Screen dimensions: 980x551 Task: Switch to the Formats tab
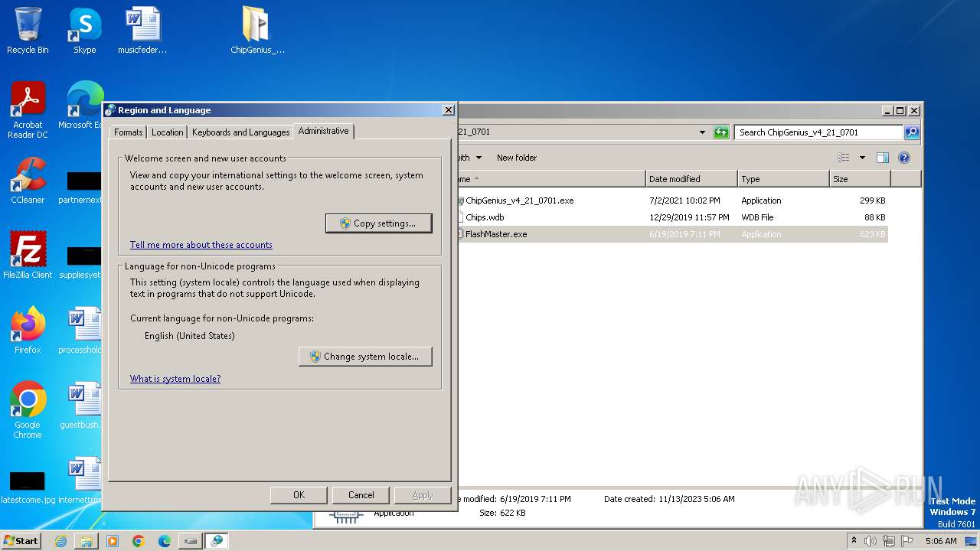pyautogui.click(x=128, y=132)
